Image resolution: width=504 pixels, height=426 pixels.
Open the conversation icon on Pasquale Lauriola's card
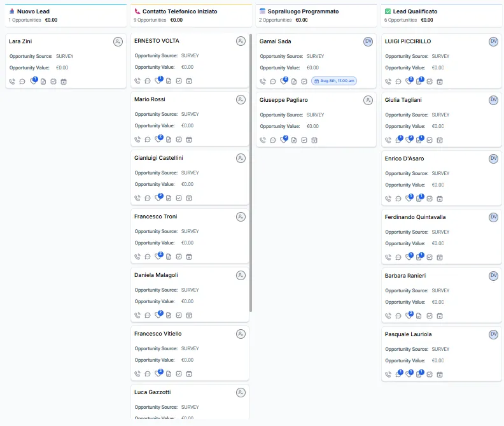tap(398, 374)
